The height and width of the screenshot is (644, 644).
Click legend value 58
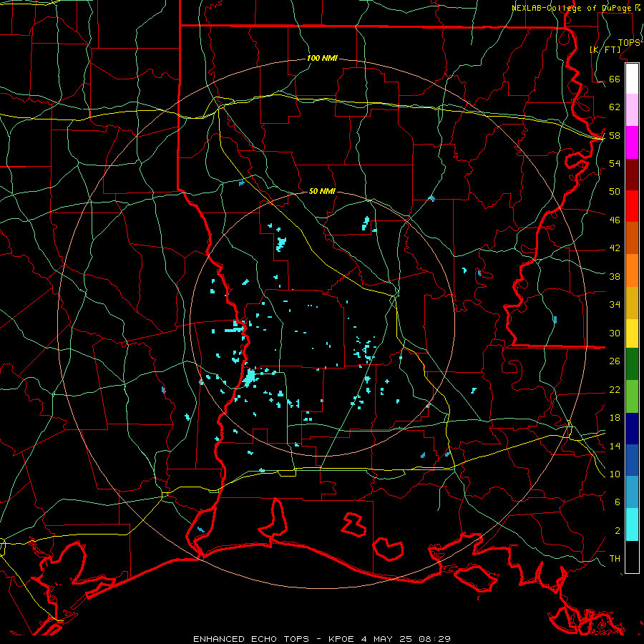tap(615, 135)
